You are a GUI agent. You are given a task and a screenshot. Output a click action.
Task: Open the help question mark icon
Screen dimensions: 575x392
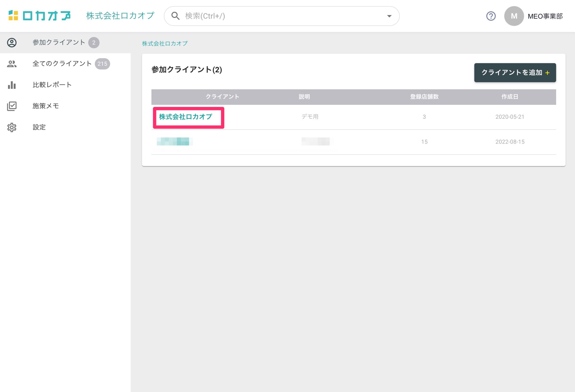(x=491, y=16)
